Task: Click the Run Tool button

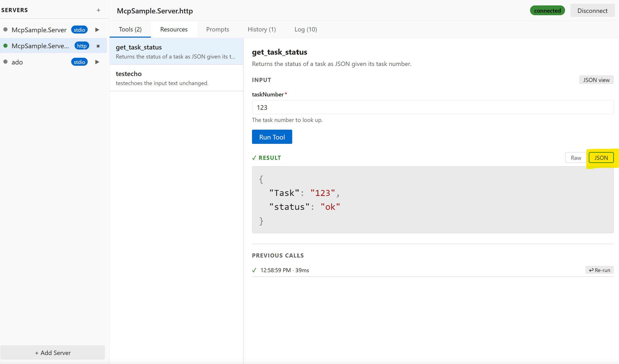Action: [272, 137]
